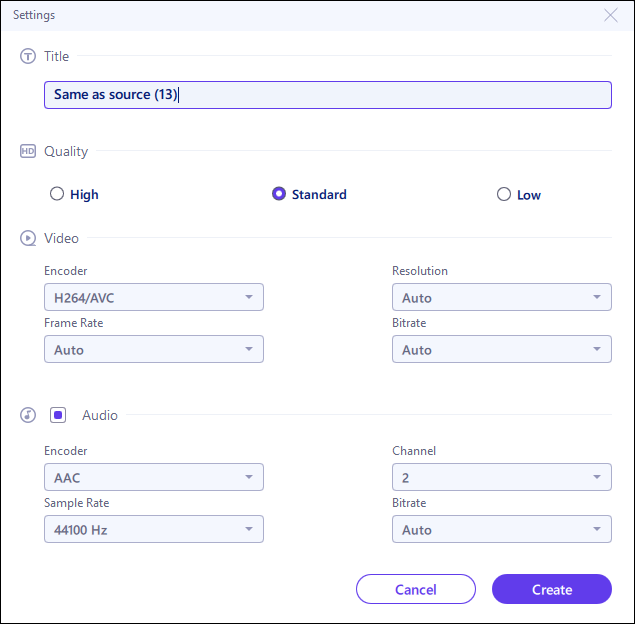The width and height of the screenshot is (635, 624).
Task: Expand the Channel dropdown
Action: point(501,477)
